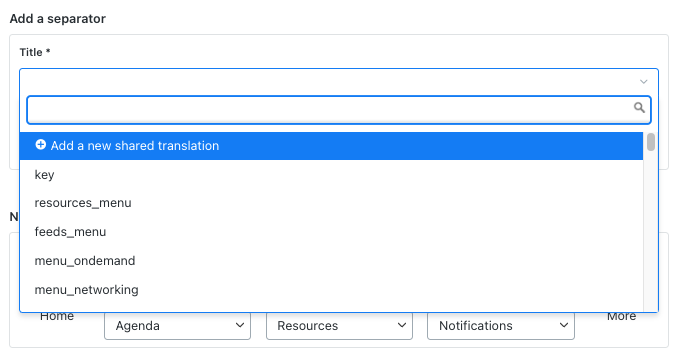Choose Add a new shared translation option
Image resolution: width=679 pixels, height=360 pixels.
(331, 146)
